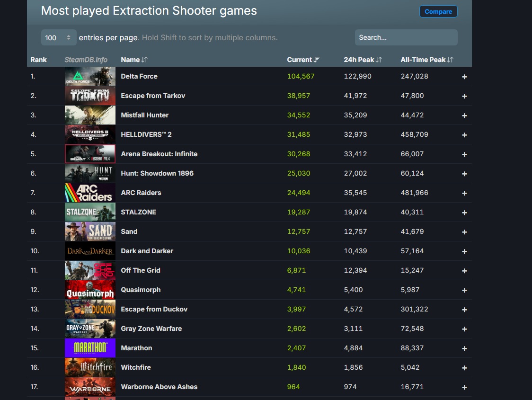Viewport: 532px width, 400px height.
Task: Click the Compare button
Action: click(x=438, y=11)
